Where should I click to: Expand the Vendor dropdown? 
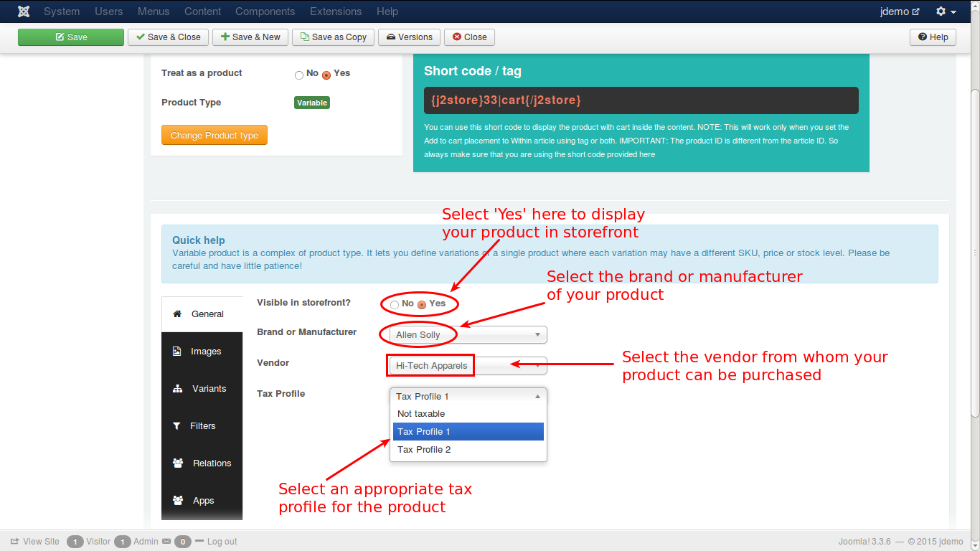[x=468, y=366]
